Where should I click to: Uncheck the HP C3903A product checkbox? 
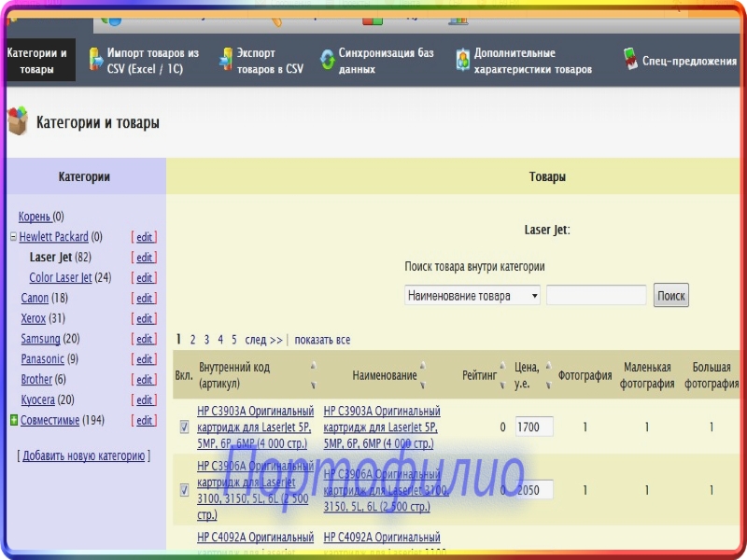[184, 427]
